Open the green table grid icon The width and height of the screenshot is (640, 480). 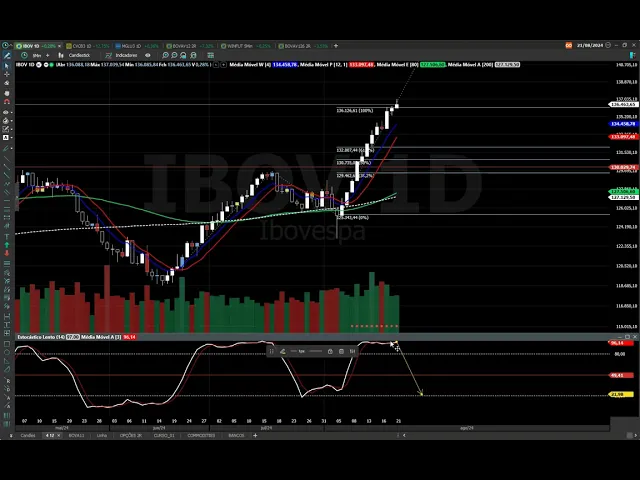point(211,55)
